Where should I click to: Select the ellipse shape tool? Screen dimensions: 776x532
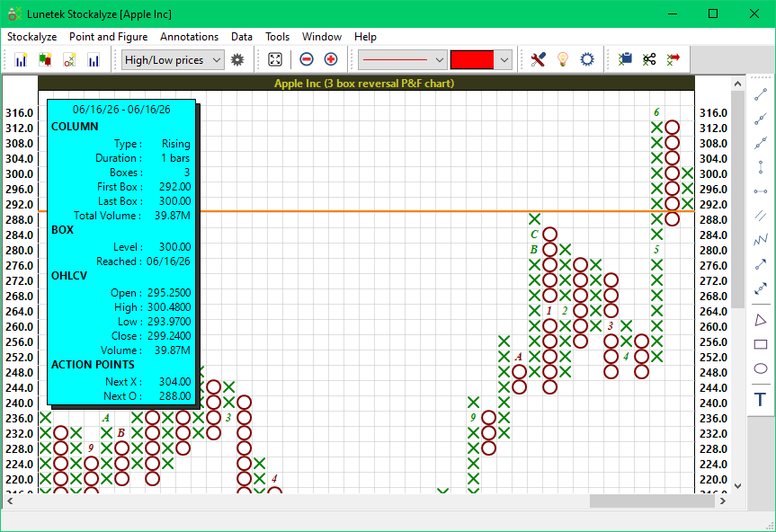pos(761,368)
